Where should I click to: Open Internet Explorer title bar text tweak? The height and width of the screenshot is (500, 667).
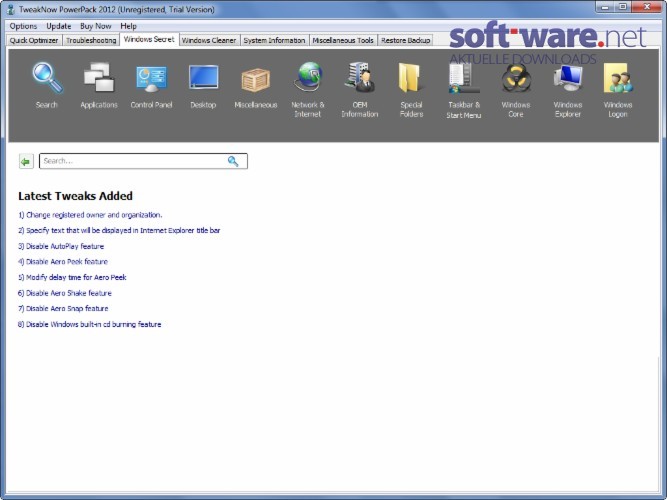pos(119,231)
